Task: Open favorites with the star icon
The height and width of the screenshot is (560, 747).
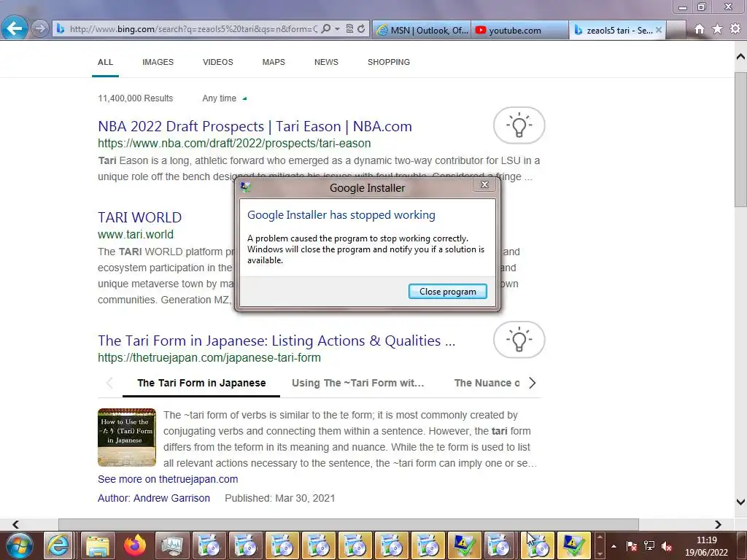Action: point(717,29)
